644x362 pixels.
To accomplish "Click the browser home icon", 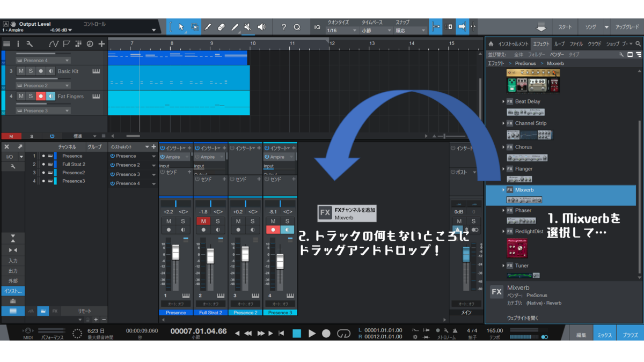I will (491, 44).
